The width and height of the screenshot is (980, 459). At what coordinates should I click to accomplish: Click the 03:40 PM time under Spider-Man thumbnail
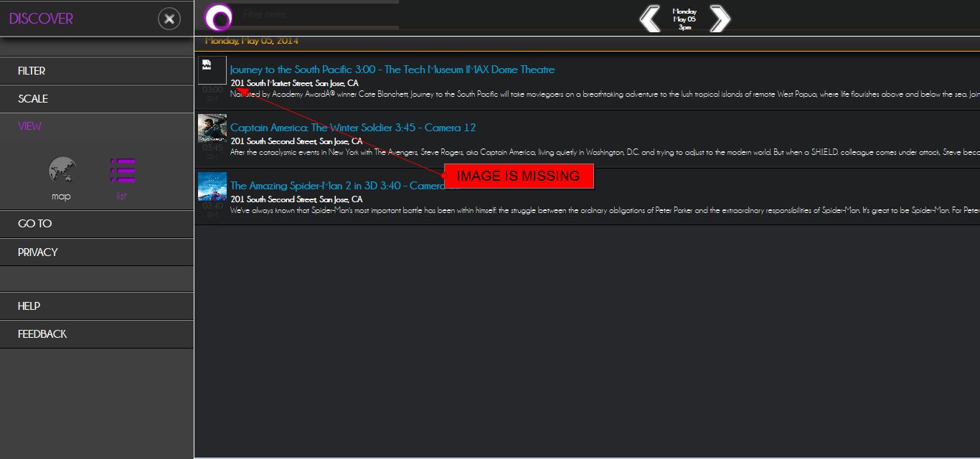[212, 210]
